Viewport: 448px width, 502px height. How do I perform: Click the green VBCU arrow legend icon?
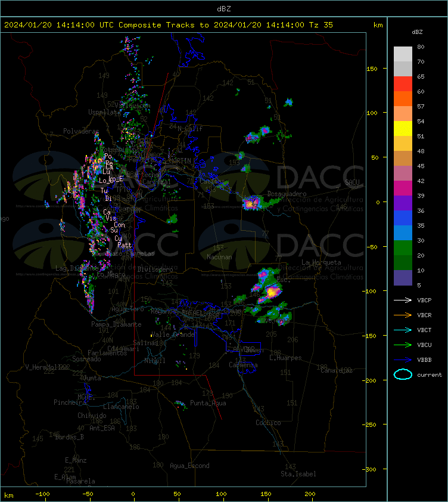[403, 345]
